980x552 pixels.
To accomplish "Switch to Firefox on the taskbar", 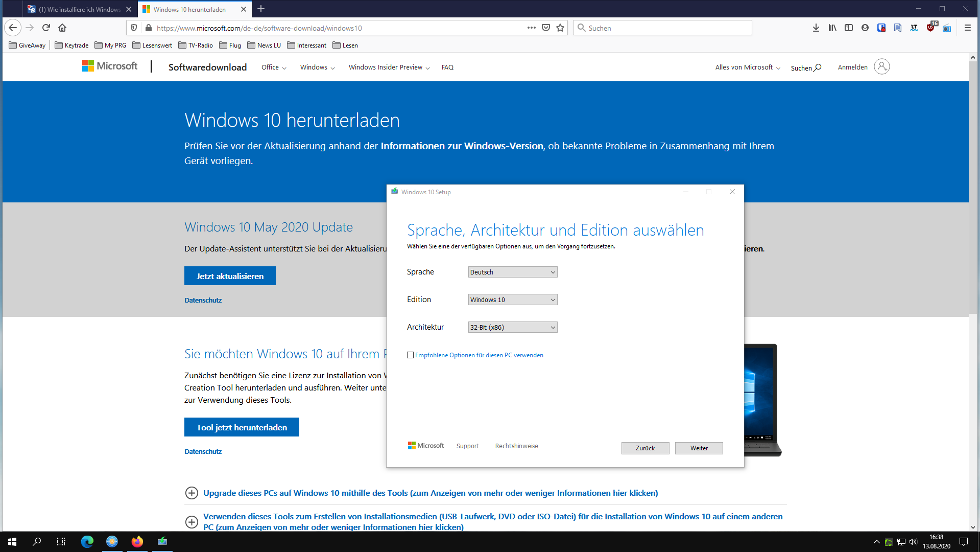I will point(137,541).
